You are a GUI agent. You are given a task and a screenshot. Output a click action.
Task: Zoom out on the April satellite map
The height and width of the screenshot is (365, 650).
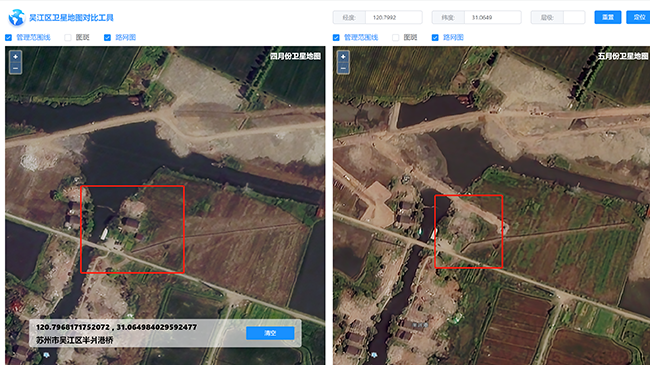coord(15,68)
